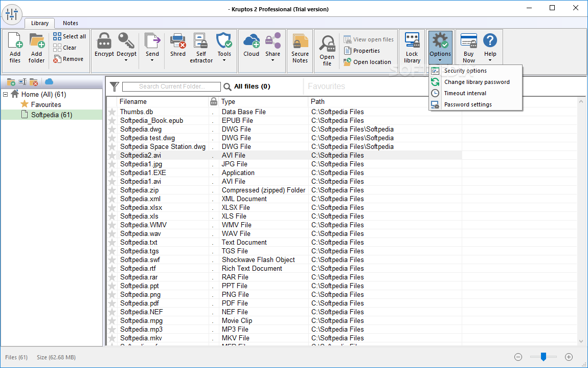Sort by the Path column header

(x=385, y=102)
